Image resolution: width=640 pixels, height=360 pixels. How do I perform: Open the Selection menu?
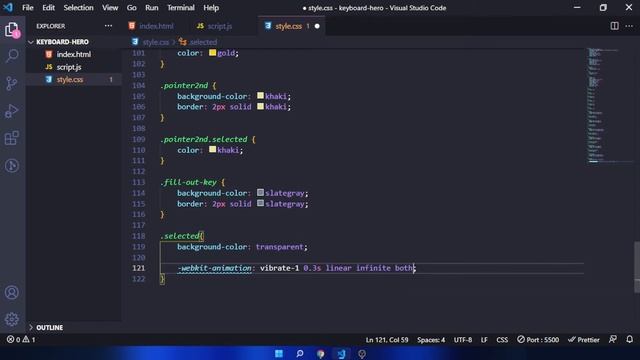[x=78, y=8]
